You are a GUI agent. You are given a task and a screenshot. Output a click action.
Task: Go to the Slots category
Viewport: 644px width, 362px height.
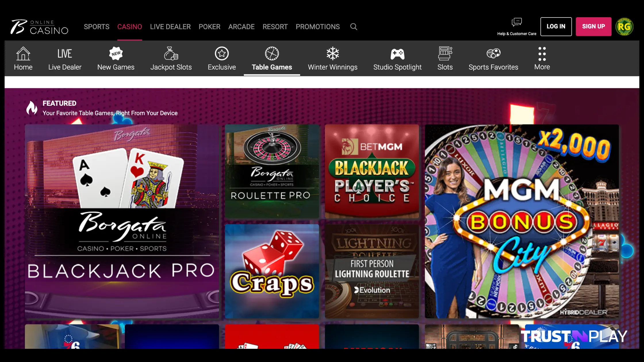(x=445, y=59)
